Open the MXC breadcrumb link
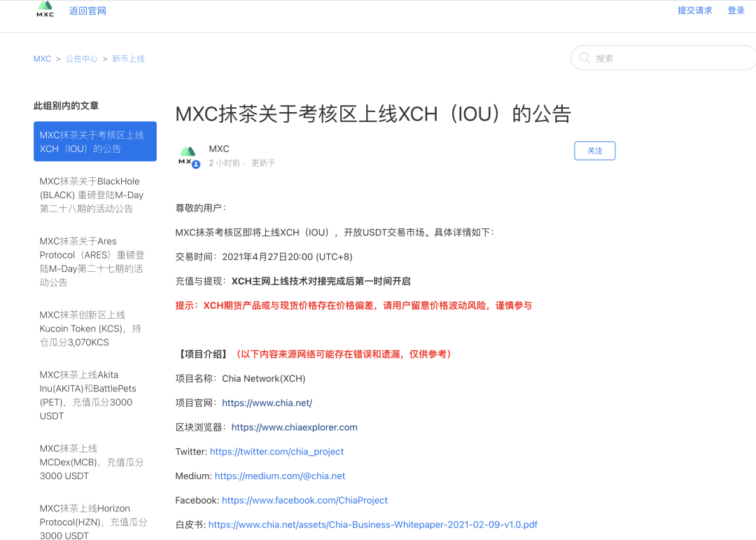The image size is (756, 540). [x=41, y=59]
